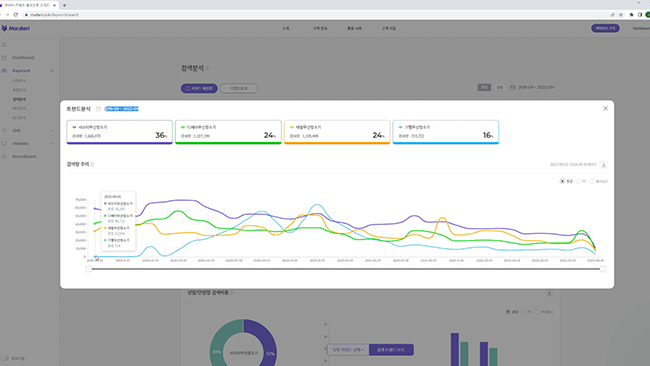
Task: Click the highlighted date range in the modal header
Action: tap(122, 109)
